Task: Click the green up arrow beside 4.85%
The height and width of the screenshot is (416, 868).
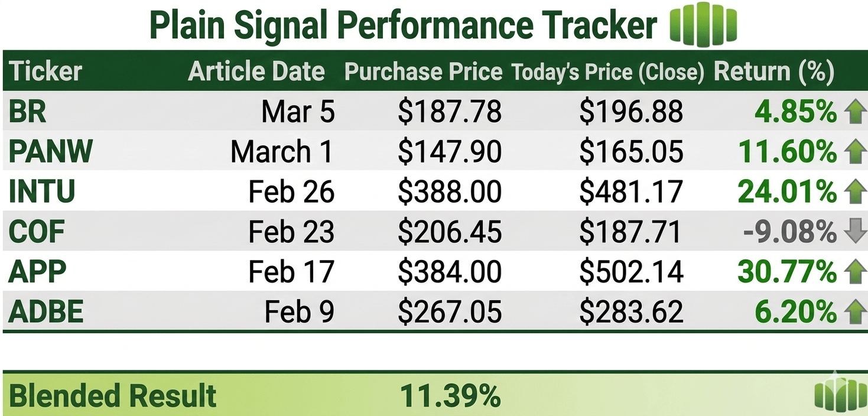Action: (854, 112)
